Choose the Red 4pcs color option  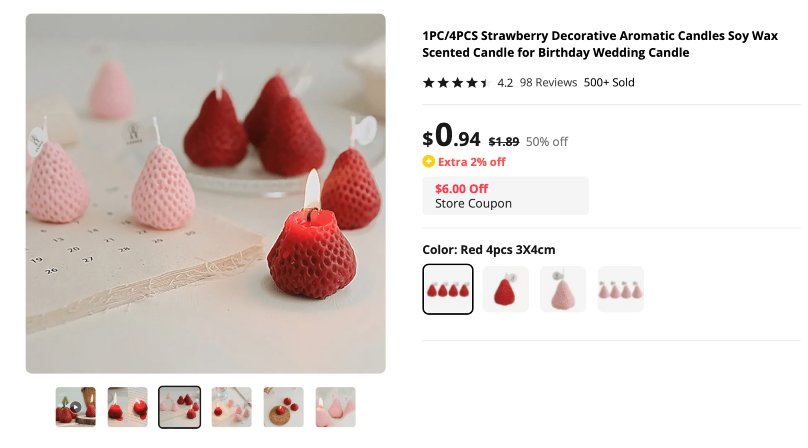(448, 289)
